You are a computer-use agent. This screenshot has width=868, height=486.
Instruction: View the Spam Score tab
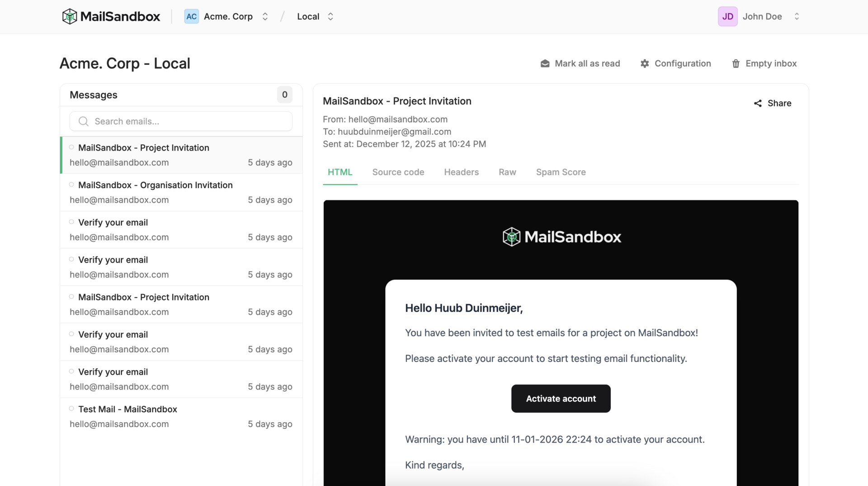(x=561, y=172)
